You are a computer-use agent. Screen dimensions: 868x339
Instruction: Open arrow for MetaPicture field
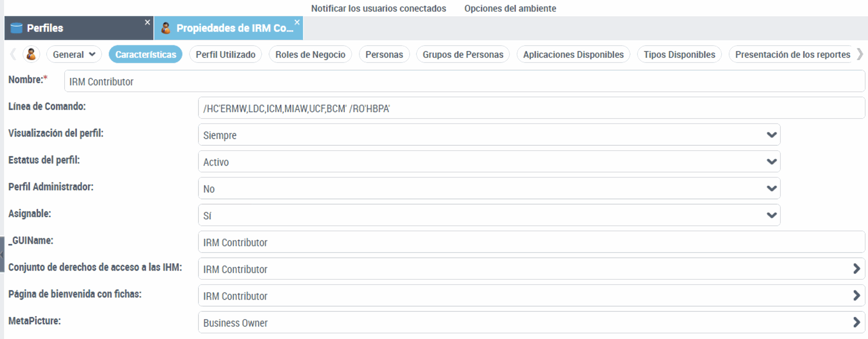[x=856, y=322]
